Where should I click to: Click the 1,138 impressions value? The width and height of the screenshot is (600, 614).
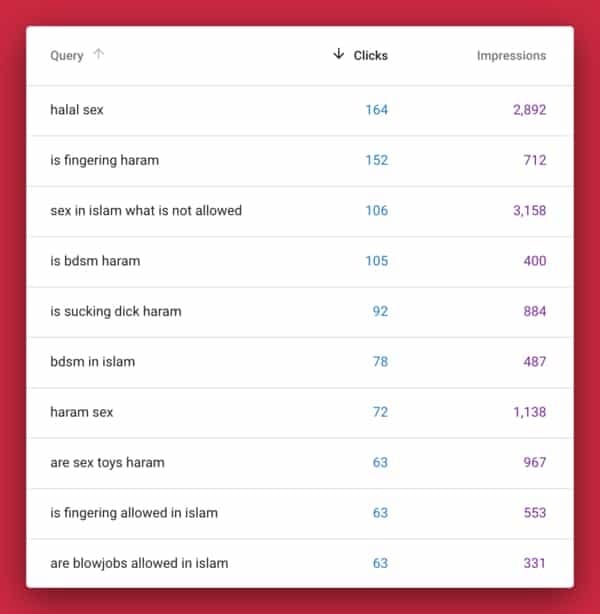point(529,412)
